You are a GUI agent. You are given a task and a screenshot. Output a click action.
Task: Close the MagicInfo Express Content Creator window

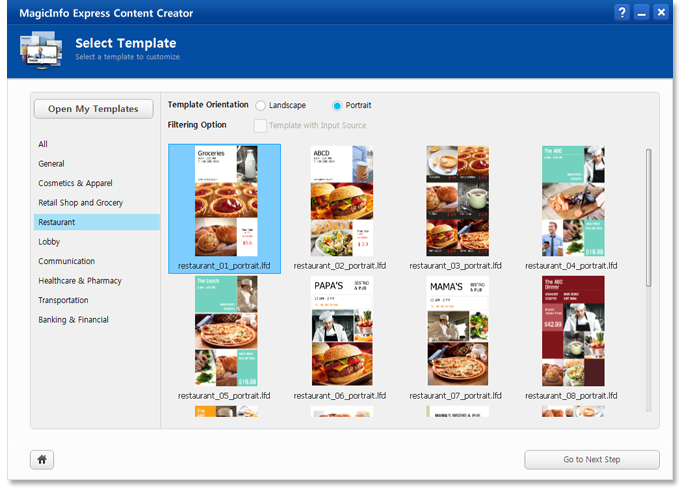coord(661,12)
